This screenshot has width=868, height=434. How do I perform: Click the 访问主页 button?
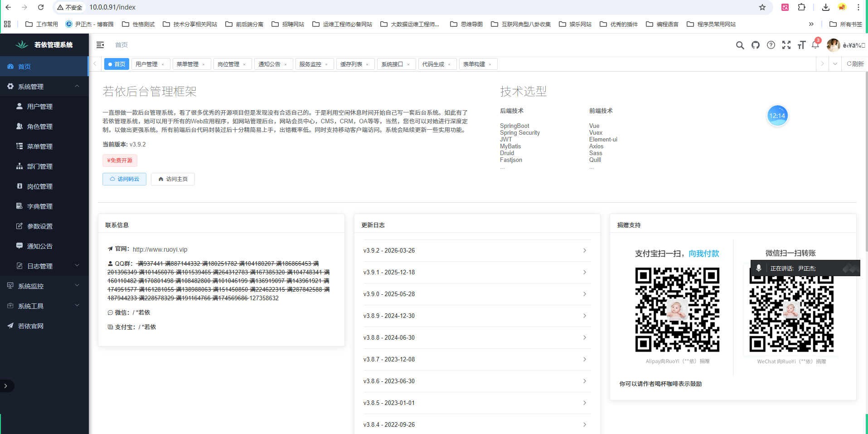tap(173, 179)
